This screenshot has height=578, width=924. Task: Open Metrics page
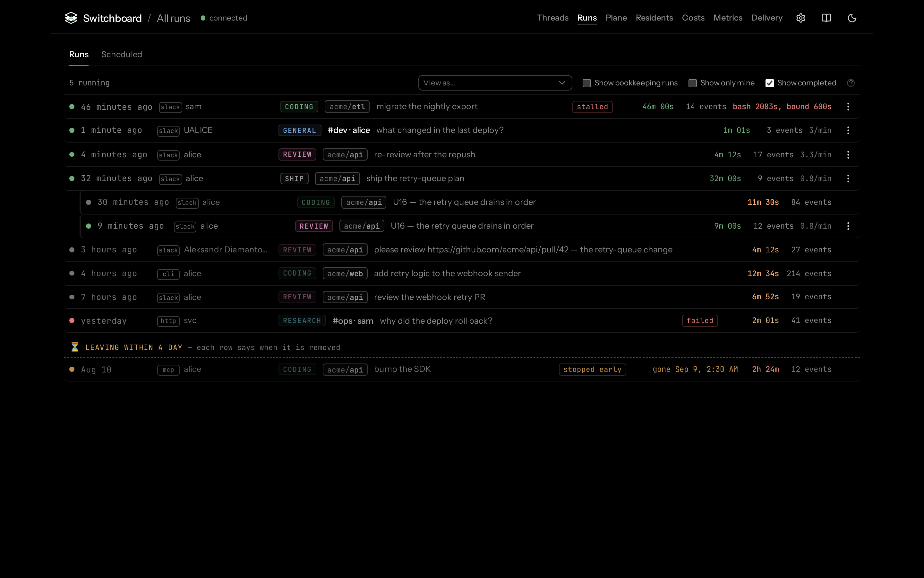pos(728,18)
